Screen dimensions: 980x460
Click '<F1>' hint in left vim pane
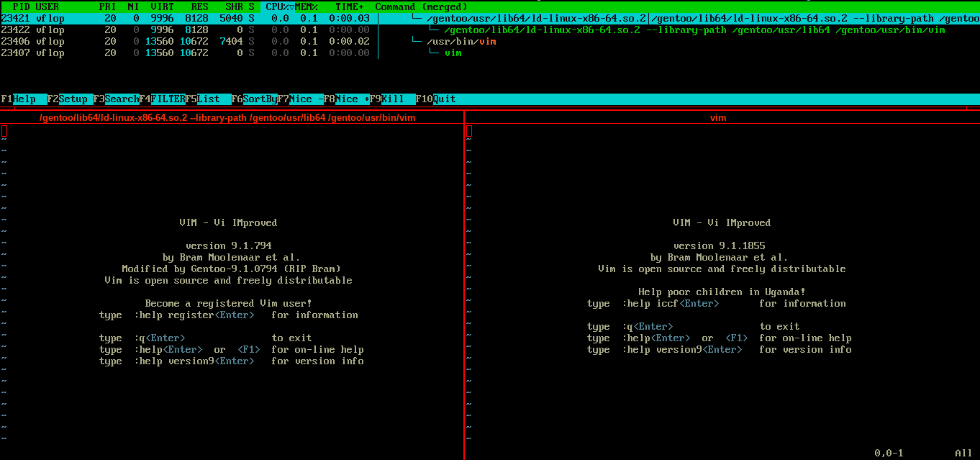pos(248,349)
